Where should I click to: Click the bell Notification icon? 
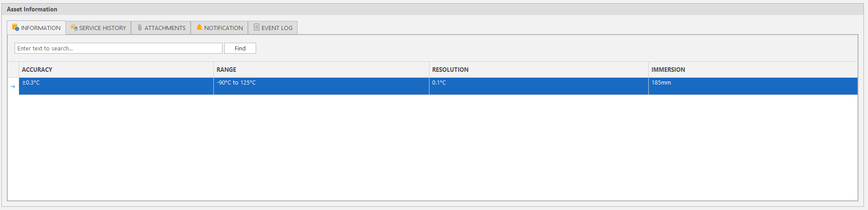(199, 27)
